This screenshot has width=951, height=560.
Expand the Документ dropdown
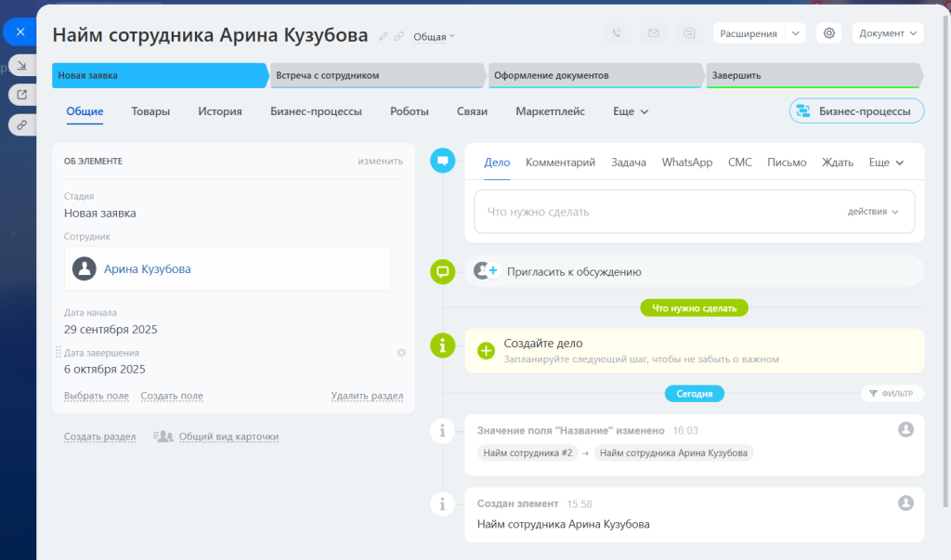pos(887,33)
